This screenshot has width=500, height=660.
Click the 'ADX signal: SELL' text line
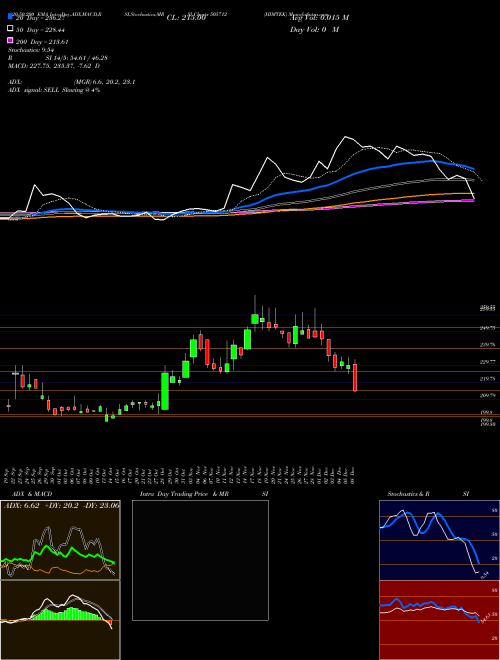tap(54, 90)
